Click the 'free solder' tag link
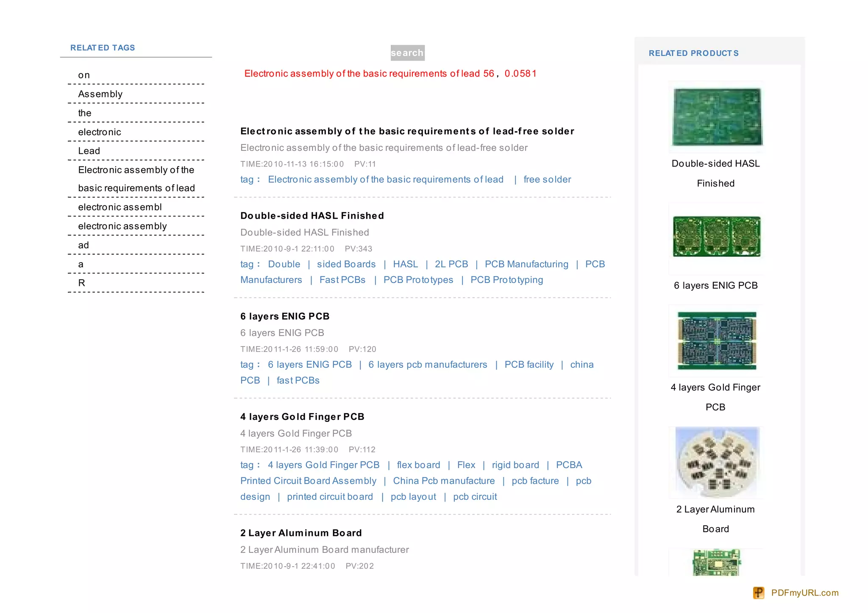Image resolution: width=868 pixels, height=613 pixels. (547, 180)
